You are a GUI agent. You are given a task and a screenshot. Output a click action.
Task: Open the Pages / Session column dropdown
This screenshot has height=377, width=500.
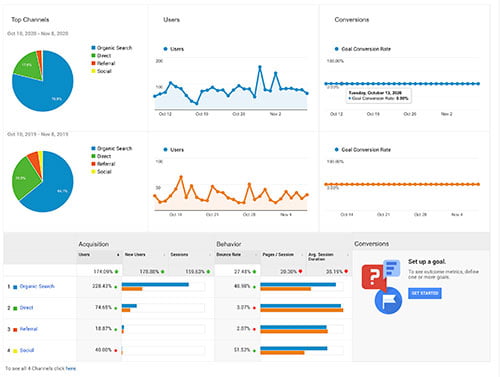(x=302, y=255)
